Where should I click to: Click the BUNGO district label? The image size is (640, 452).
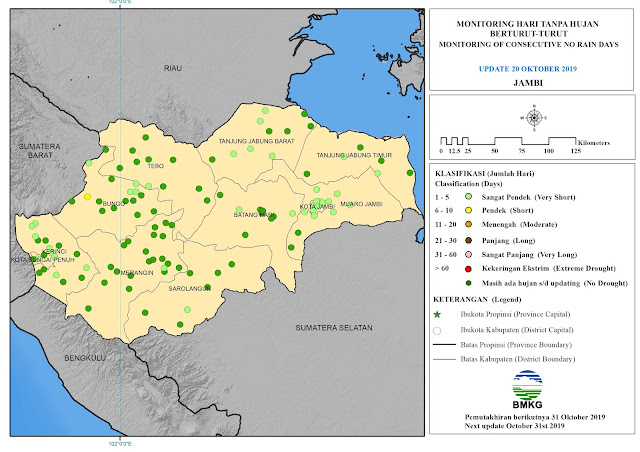[113, 203]
